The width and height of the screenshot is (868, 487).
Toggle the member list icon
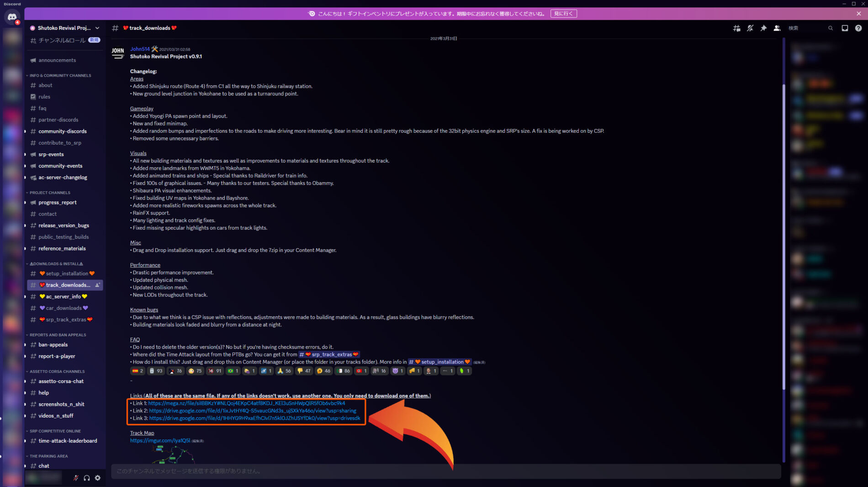[777, 28]
